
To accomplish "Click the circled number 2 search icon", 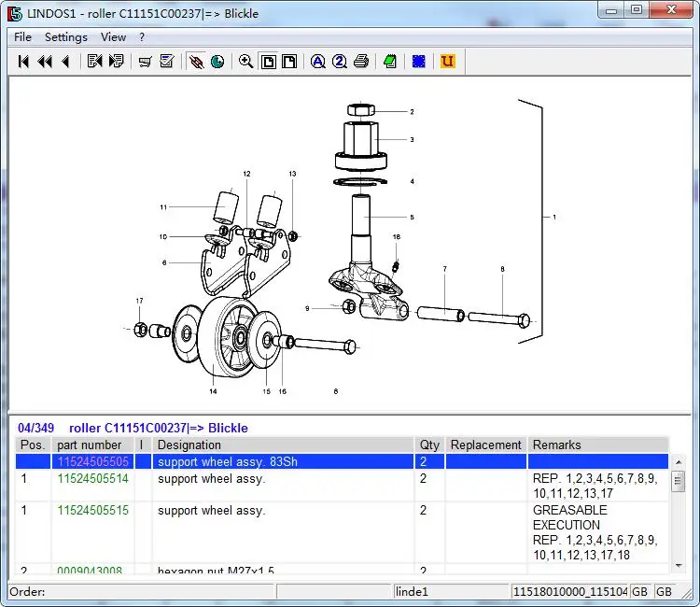I will click(340, 62).
